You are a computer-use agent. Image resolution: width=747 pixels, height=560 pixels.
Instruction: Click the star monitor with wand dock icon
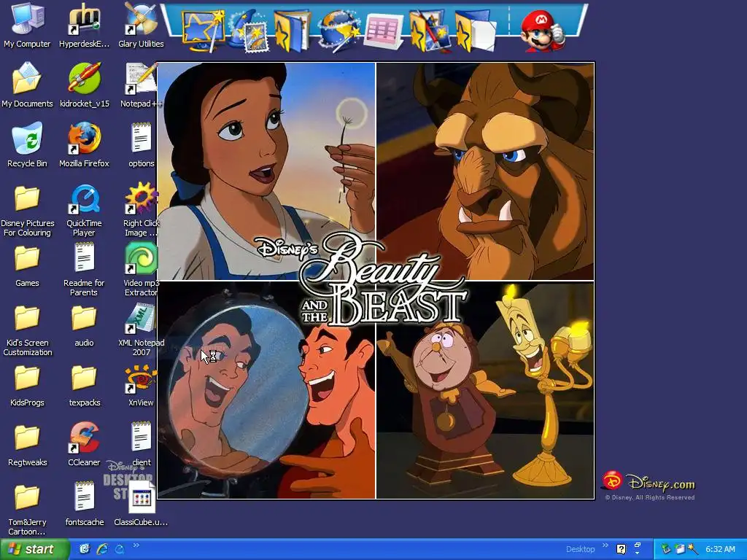click(x=204, y=31)
